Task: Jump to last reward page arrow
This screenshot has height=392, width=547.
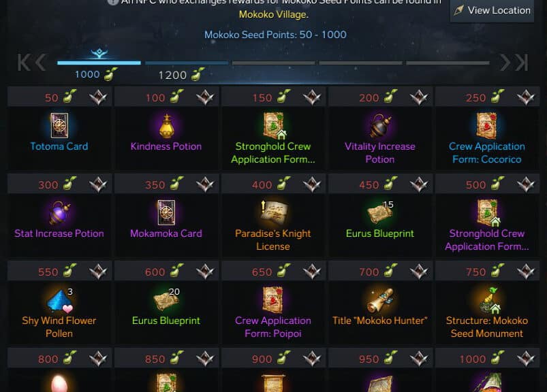Action: coord(522,63)
